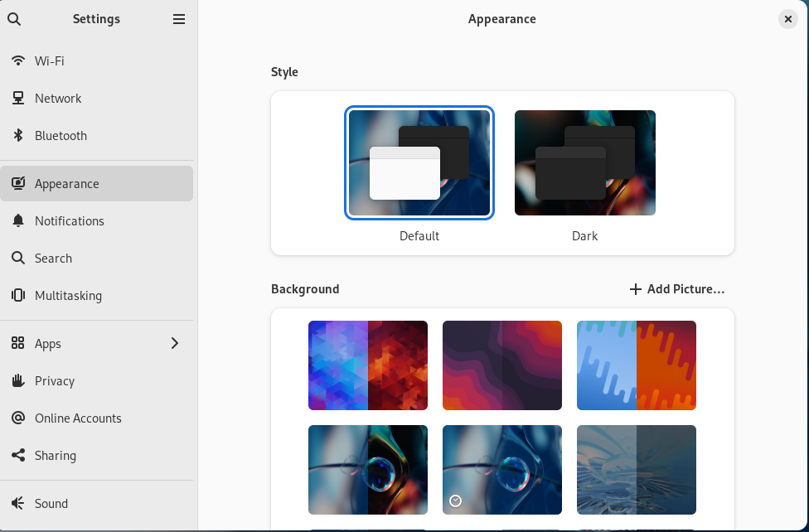
Task: Choose the glass orb light/dark split wallpaper
Action: (368, 470)
